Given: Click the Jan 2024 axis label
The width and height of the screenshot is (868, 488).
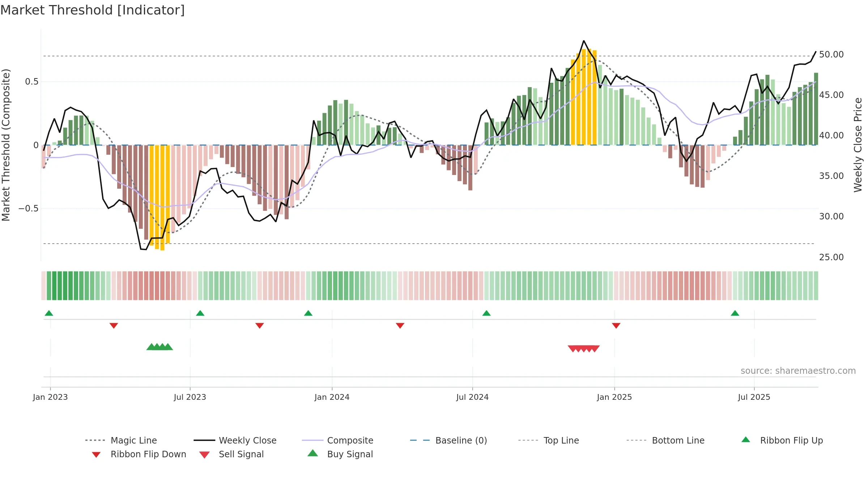Looking at the screenshot, I should pyautogui.click(x=332, y=397).
